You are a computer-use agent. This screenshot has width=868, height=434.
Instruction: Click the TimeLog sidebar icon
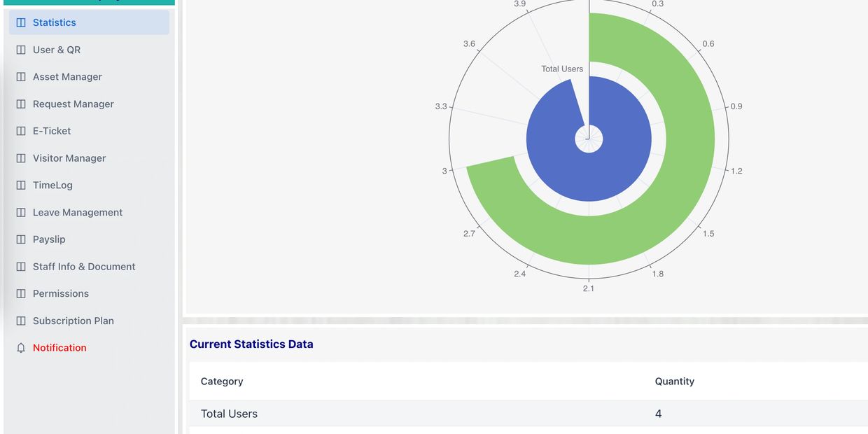[21, 185]
